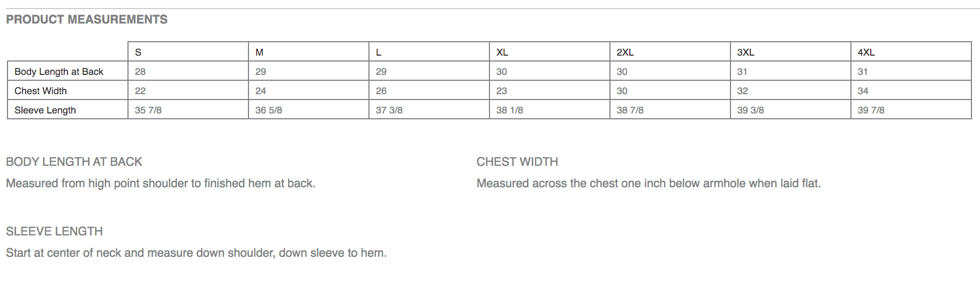Select the 36 5/8 sleeve length value
Image resolution: width=980 pixels, height=290 pixels.
pyautogui.click(x=269, y=110)
